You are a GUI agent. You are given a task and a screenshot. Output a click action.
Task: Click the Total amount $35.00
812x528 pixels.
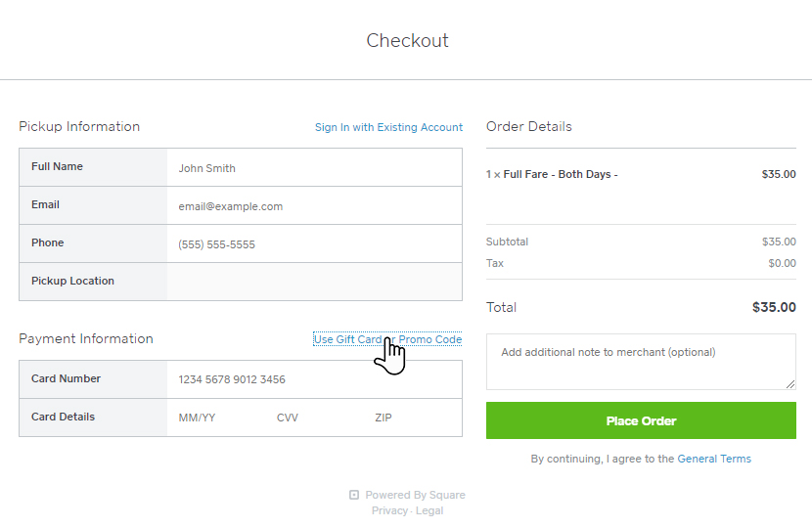point(774,307)
